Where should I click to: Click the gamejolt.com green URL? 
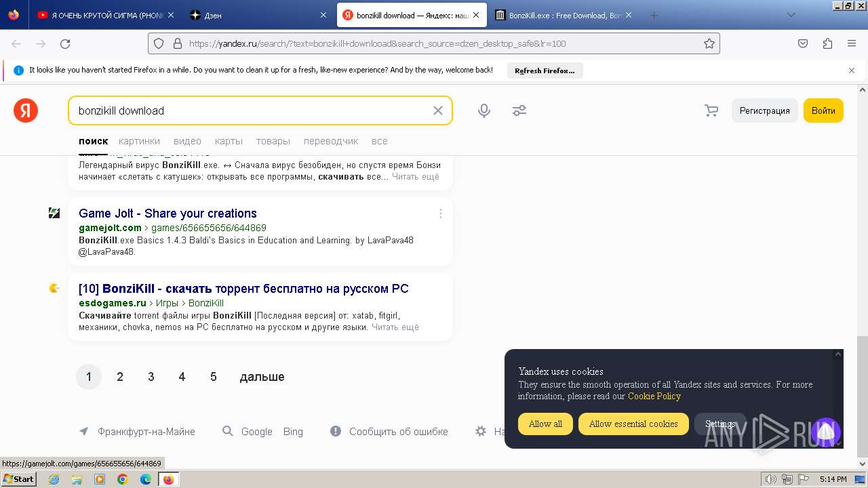point(110,228)
